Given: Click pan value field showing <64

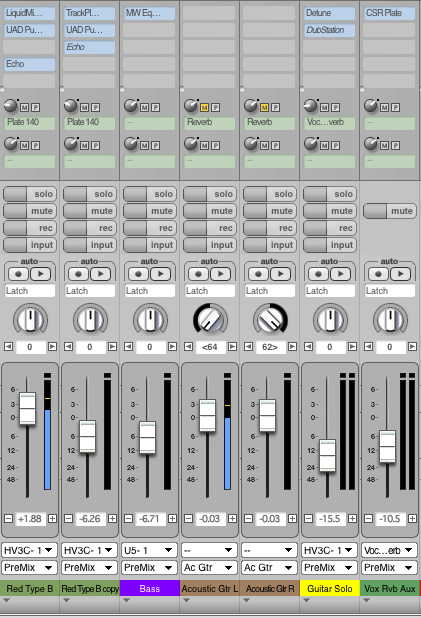Looking at the screenshot, I should point(210,347).
